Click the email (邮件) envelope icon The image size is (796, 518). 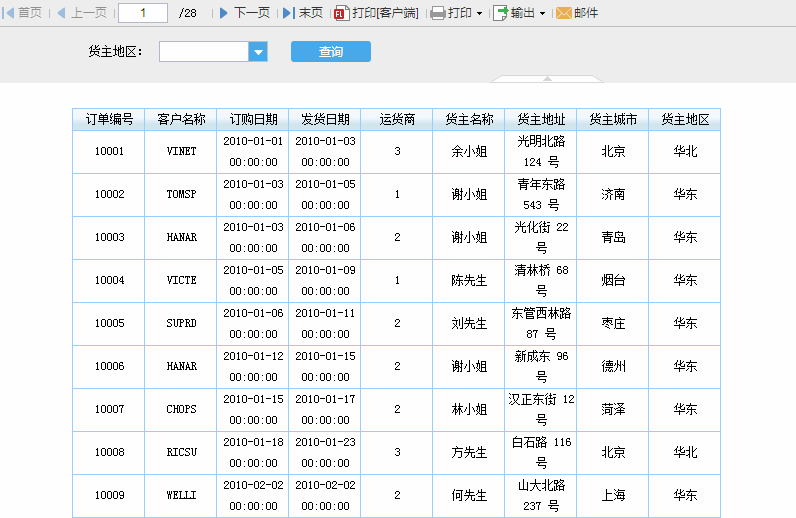[564, 13]
